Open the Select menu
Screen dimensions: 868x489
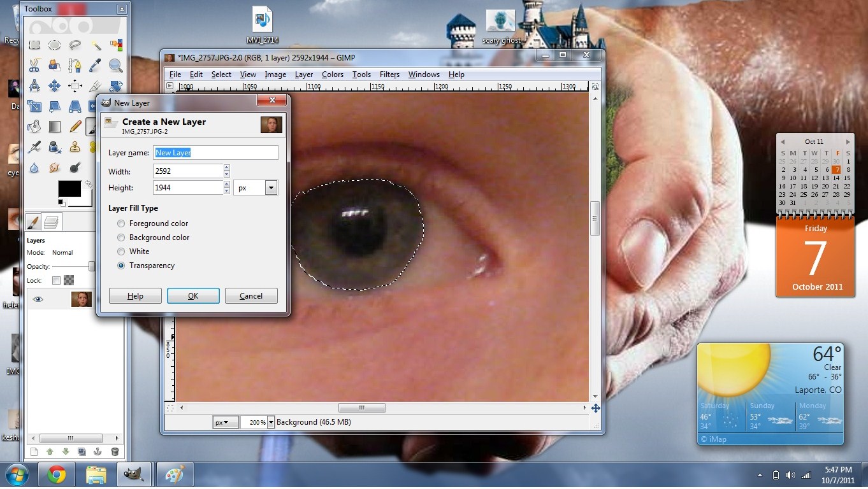[221, 74]
